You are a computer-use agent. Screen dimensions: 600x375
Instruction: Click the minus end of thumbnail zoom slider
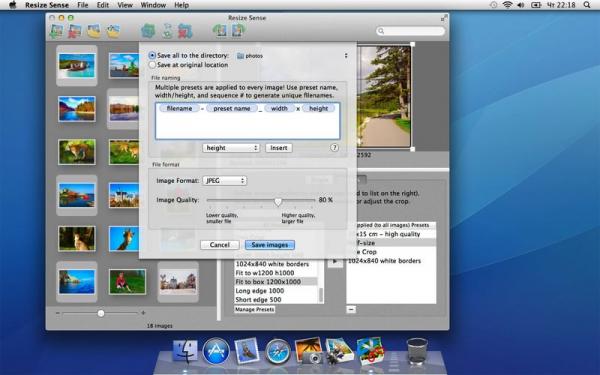(x=58, y=313)
